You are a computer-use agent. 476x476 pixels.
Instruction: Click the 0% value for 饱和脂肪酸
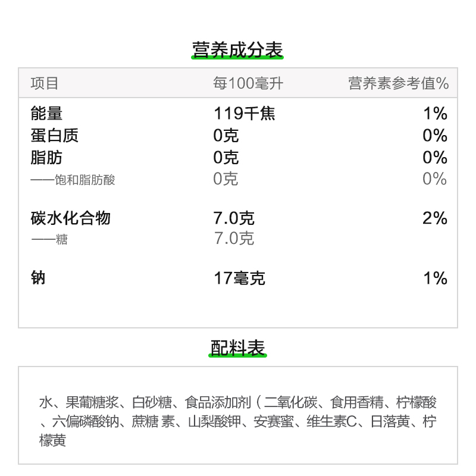[x=434, y=179]
